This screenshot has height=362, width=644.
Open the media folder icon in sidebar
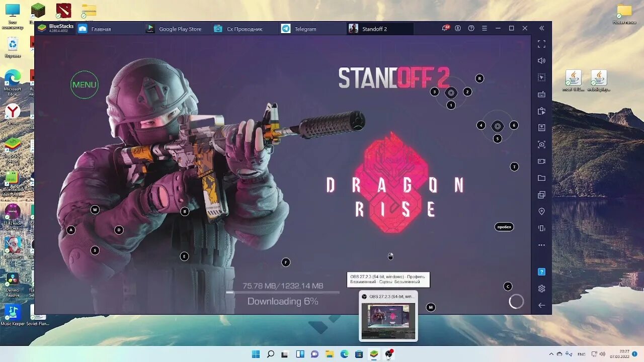click(541, 178)
